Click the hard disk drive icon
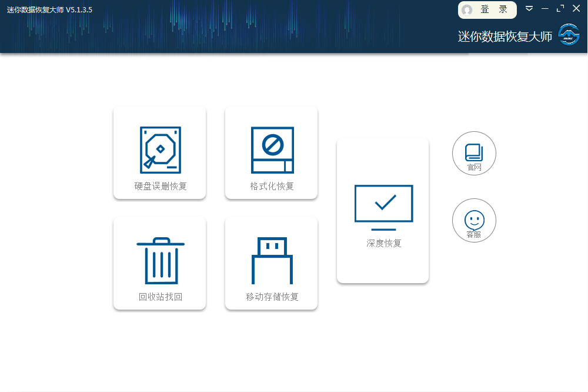588x392 pixels. (x=160, y=150)
